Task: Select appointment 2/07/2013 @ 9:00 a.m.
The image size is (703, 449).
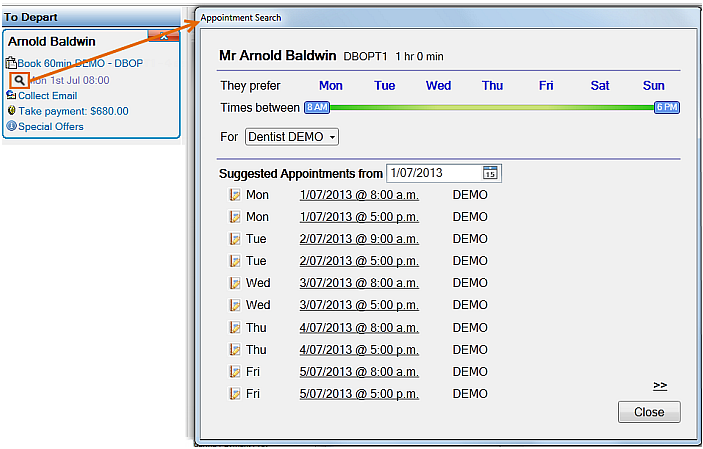Action: [359, 239]
